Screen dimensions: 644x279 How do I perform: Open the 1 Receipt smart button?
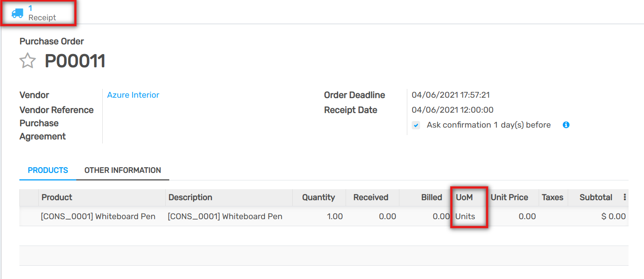point(42,13)
